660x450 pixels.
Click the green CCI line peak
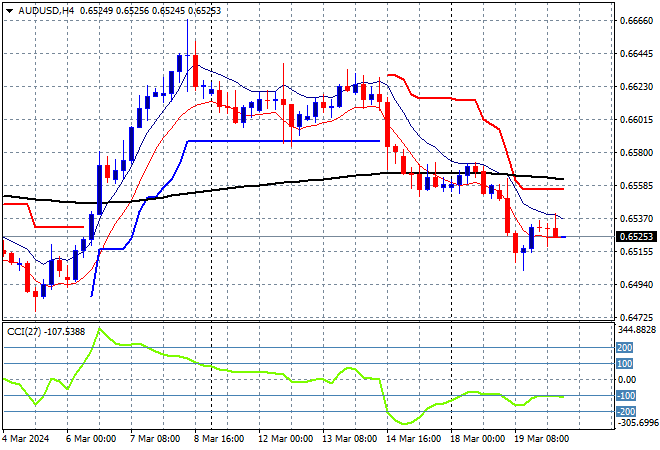(99, 329)
